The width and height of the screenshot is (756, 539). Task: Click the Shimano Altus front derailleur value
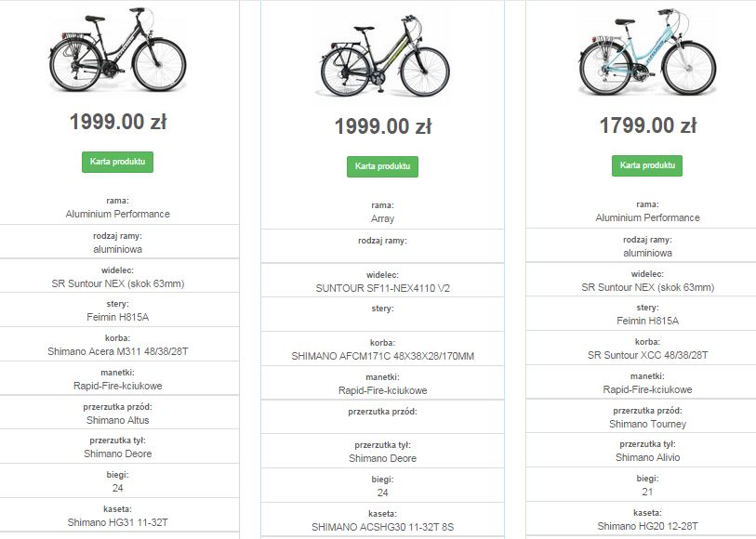pos(118,420)
